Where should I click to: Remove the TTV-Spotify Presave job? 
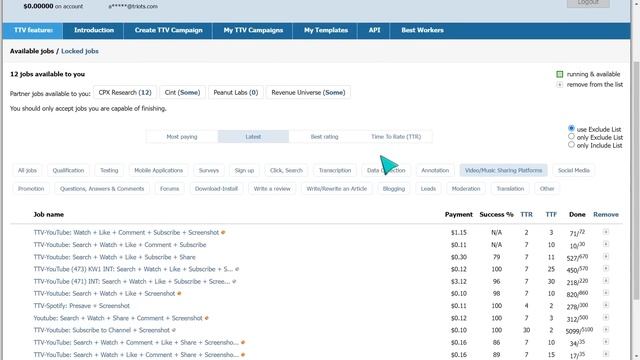pyautogui.click(x=606, y=305)
